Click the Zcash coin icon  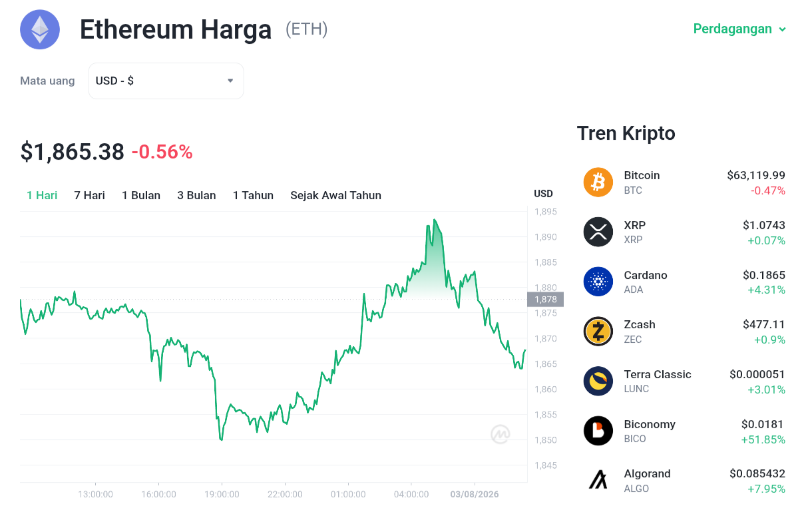tap(598, 332)
